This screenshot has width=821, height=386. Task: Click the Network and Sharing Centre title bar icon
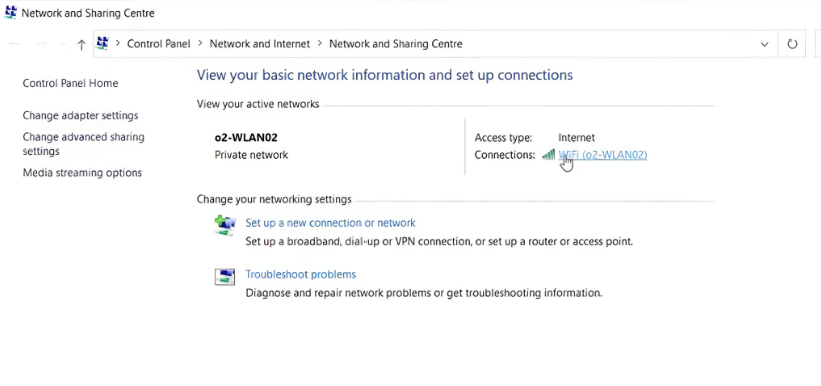(10, 13)
